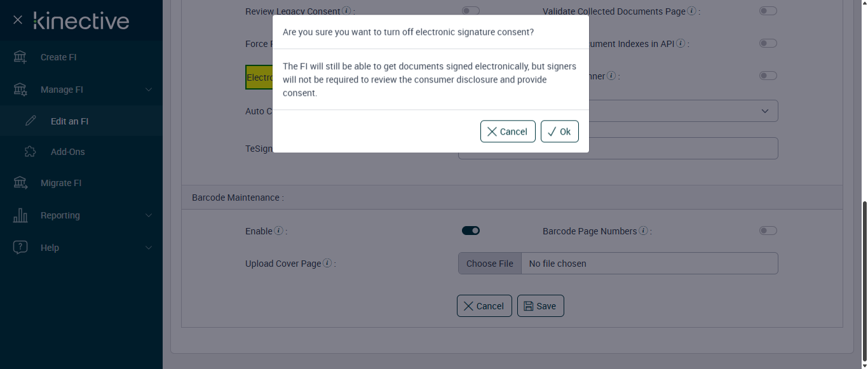The width and height of the screenshot is (868, 369).
Task: Close the sidebar with the X icon
Action: tap(18, 20)
